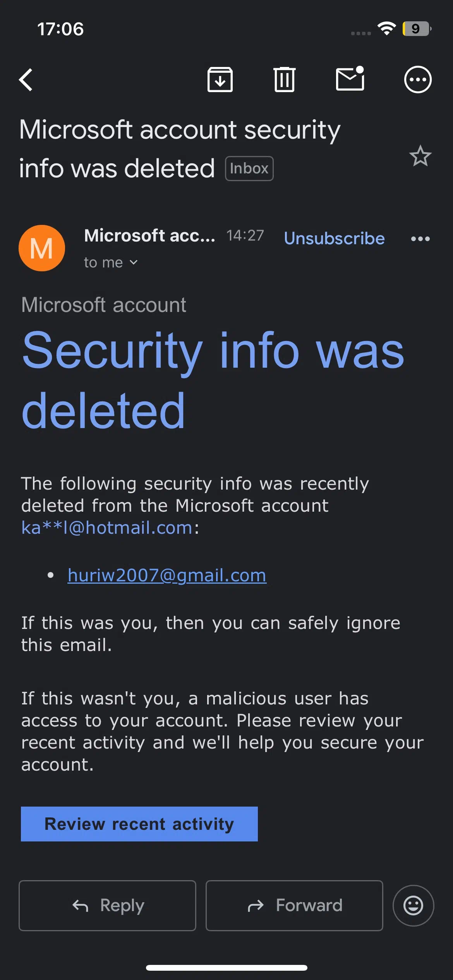Open the sender's three-dot message menu
Screen dimensions: 453x980
coord(420,239)
